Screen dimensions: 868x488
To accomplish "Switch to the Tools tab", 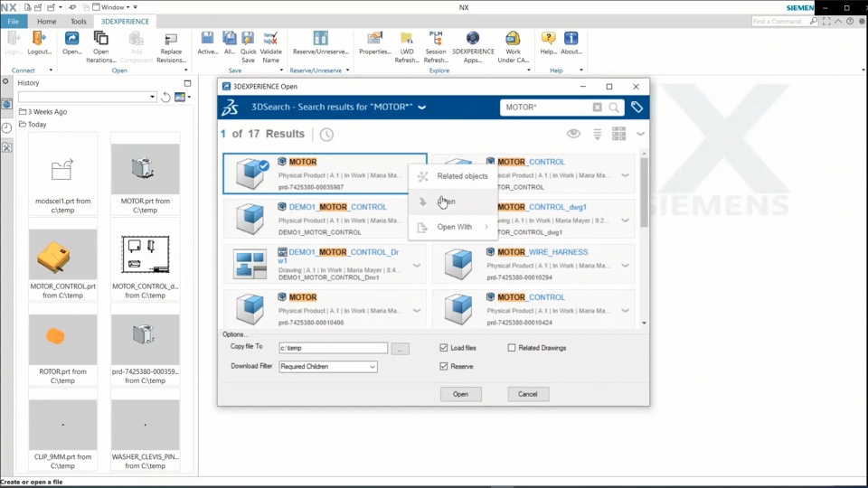I will [79, 22].
